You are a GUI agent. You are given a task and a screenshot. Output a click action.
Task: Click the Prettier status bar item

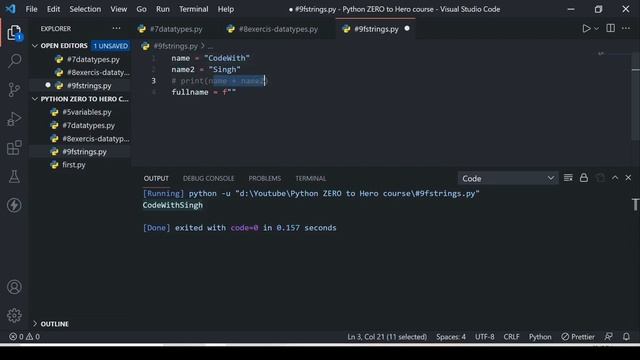point(578,337)
